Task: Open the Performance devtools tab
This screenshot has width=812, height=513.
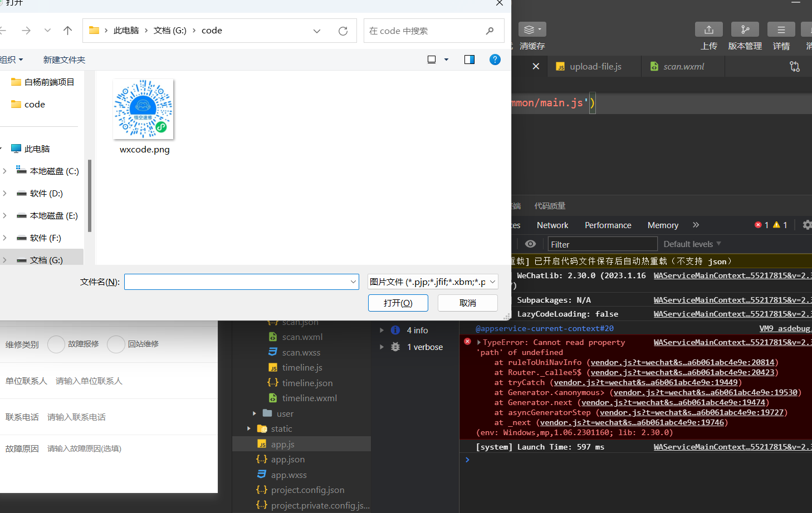Action: click(608, 225)
